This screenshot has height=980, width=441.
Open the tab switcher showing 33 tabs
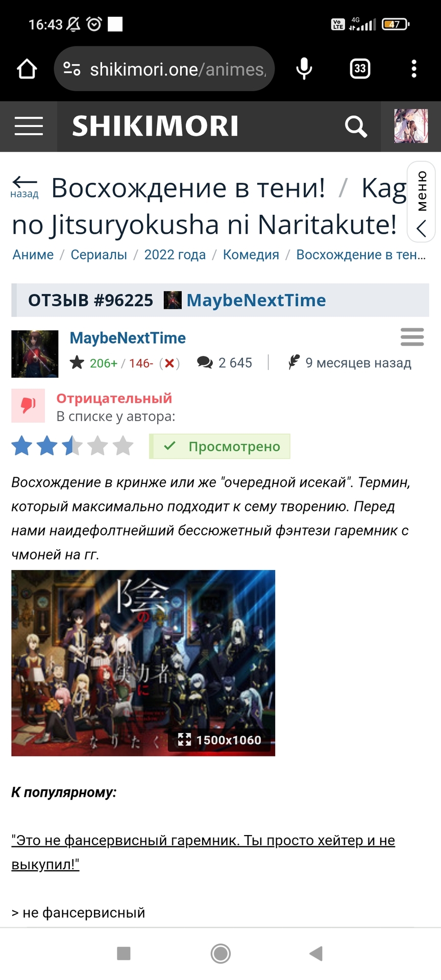[360, 69]
